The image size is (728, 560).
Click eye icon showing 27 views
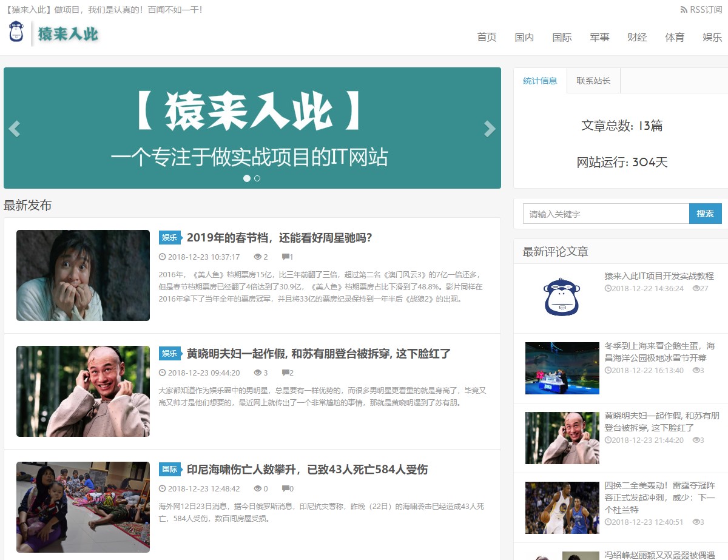[x=696, y=288]
